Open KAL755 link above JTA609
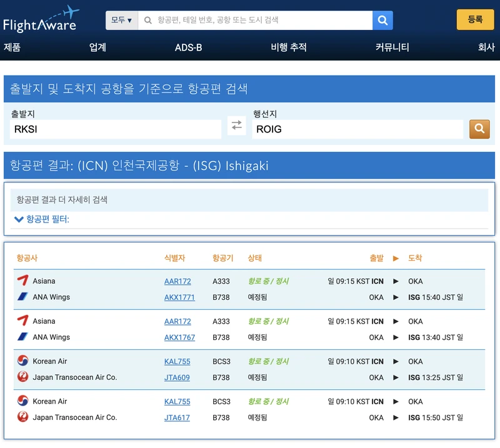 [177, 362]
